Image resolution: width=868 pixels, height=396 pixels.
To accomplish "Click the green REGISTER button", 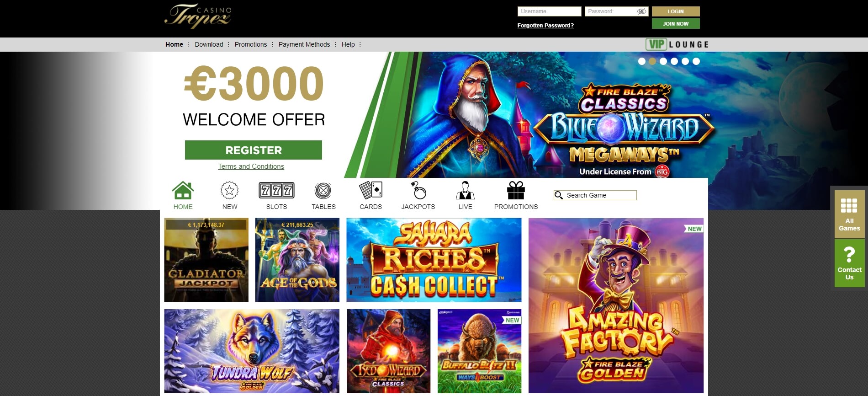I will pyautogui.click(x=254, y=150).
